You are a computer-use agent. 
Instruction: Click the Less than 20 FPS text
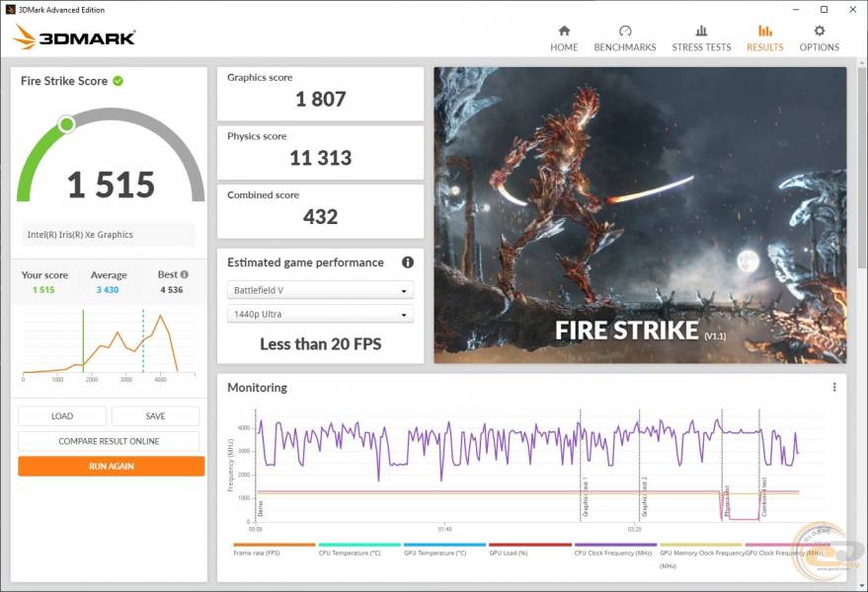tap(321, 343)
